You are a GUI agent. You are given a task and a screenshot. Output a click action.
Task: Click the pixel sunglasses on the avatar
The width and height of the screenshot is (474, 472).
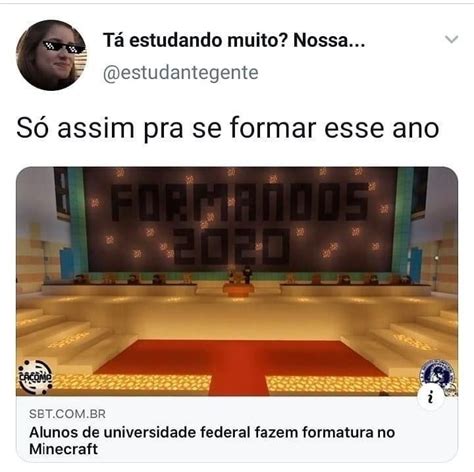[63, 47]
